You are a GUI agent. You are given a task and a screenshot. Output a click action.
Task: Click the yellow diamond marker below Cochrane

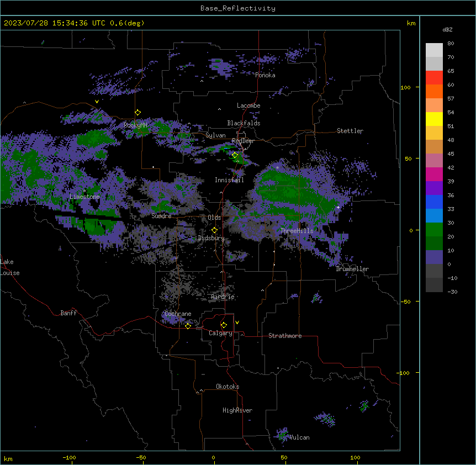pyautogui.click(x=188, y=326)
